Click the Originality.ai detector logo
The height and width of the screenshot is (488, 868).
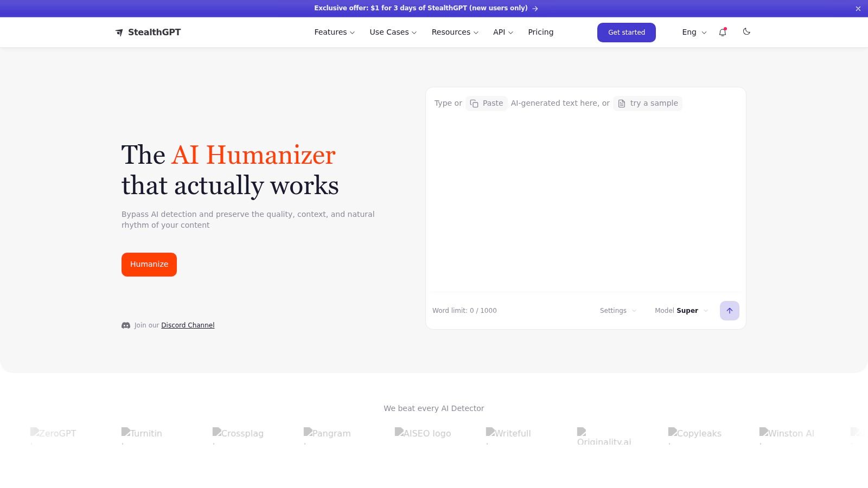pyautogui.click(x=604, y=436)
